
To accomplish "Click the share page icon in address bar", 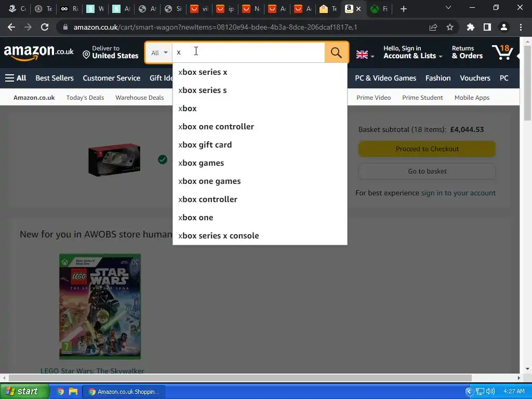I will 433,27.
